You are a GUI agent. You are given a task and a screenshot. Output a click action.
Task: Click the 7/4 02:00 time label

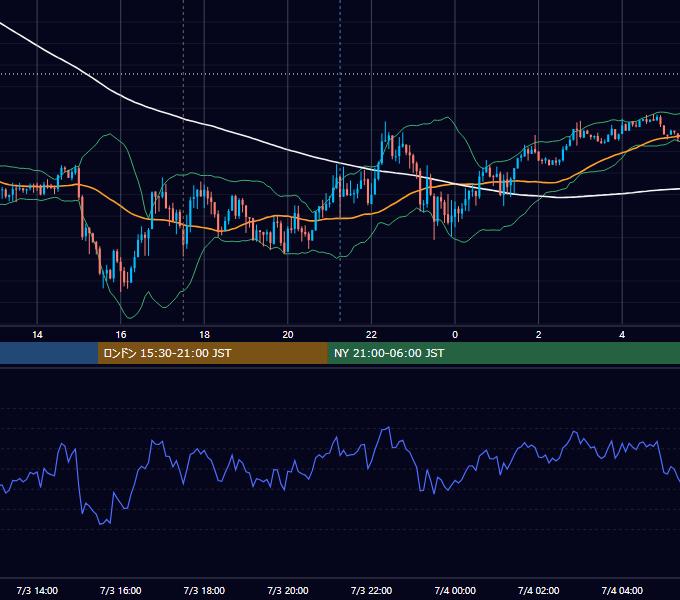coord(539,590)
